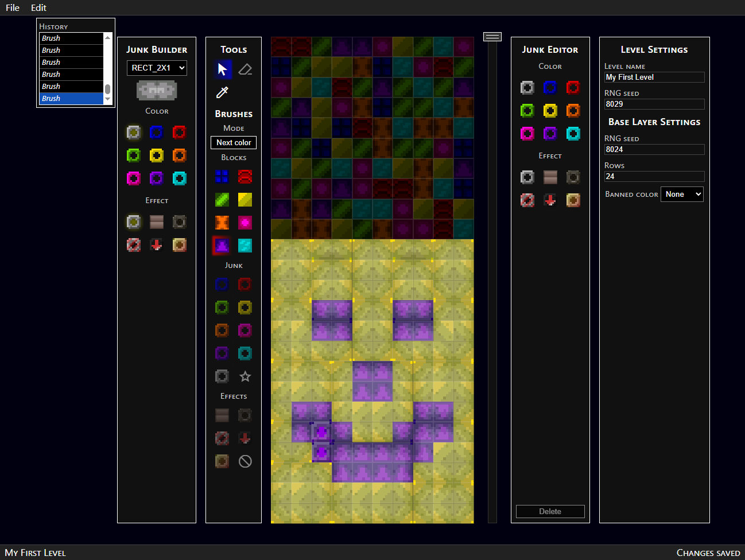Select the red block brush
The height and width of the screenshot is (560, 745).
245,176
